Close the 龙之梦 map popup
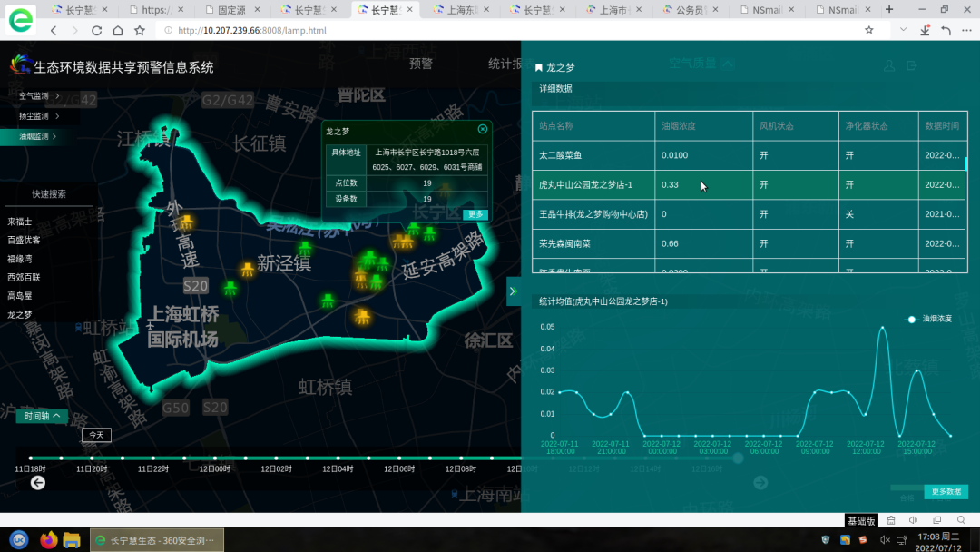Image resolution: width=980 pixels, height=552 pixels. 483,129
